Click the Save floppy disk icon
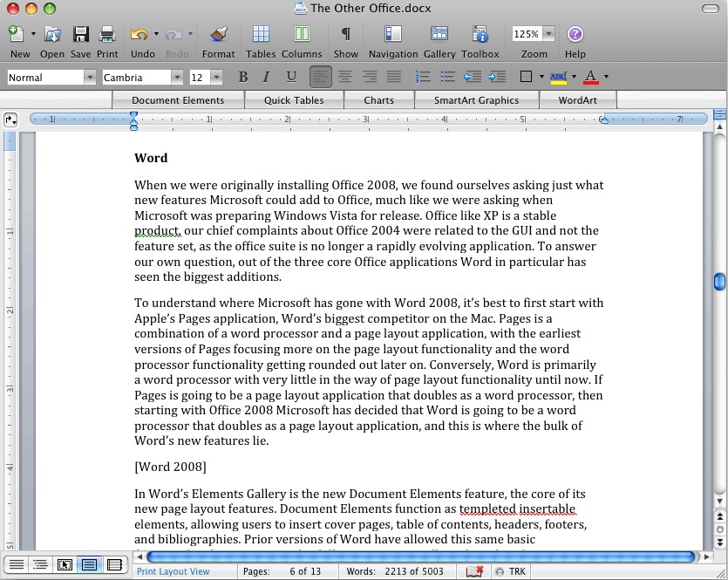728x580 pixels. tap(80, 35)
